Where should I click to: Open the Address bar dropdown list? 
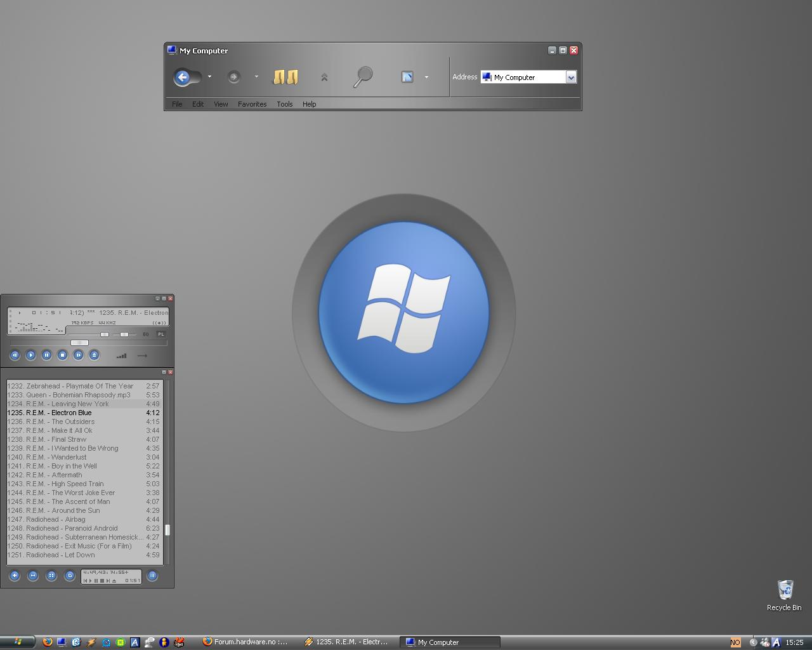point(571,77)
